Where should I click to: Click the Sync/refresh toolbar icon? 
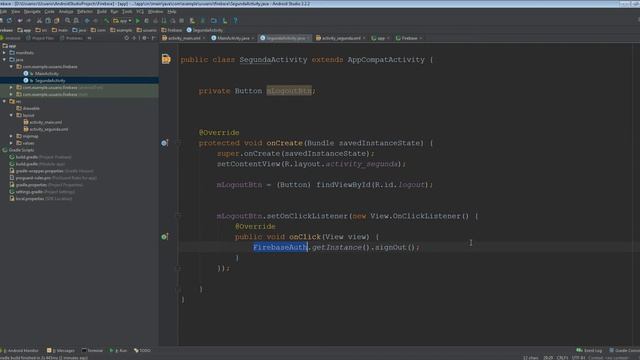pyautogui.click(x=9, y=20)
